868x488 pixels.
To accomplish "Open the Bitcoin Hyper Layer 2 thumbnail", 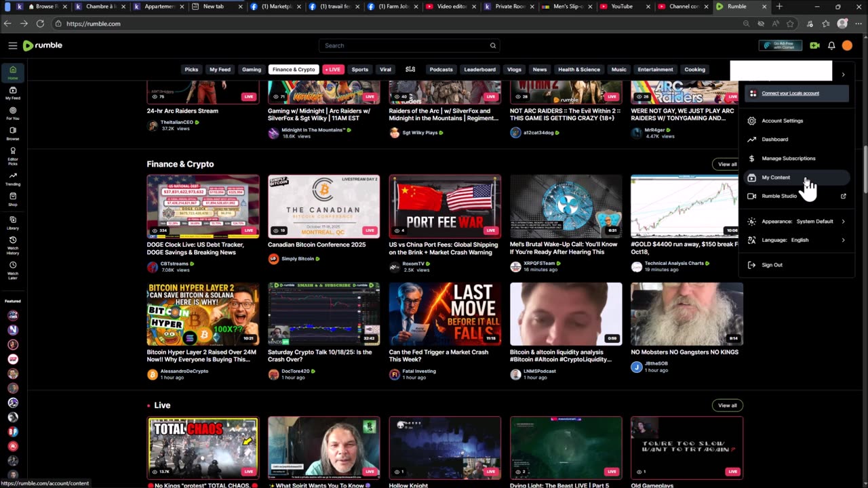I will point(203,314).
